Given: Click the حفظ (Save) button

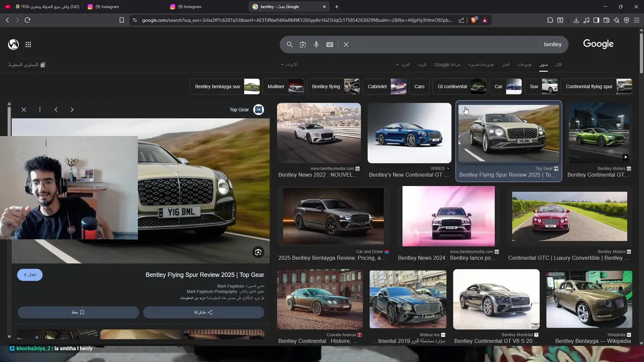Looking at the screenshot, I should [78, 312].
